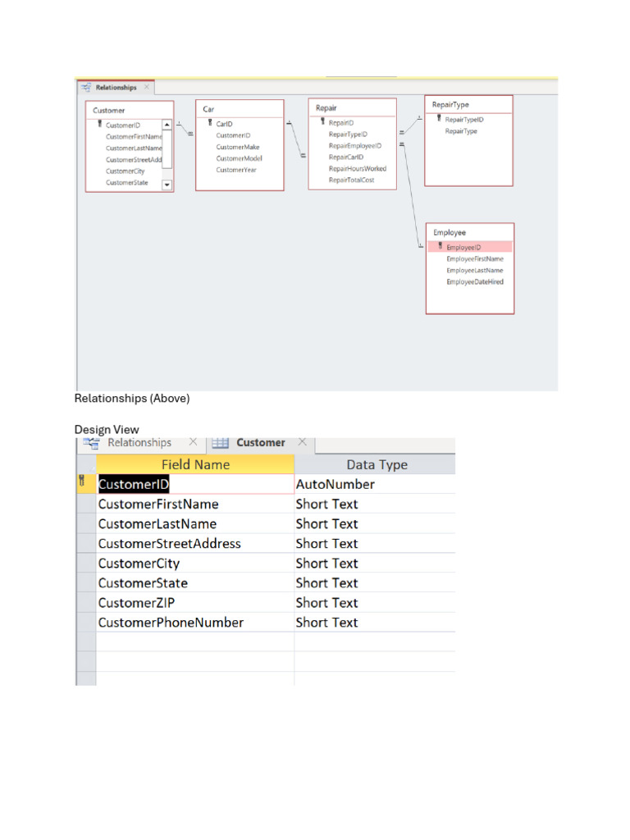Click the Customer table datasheet icon

click(x=220, y=443)
